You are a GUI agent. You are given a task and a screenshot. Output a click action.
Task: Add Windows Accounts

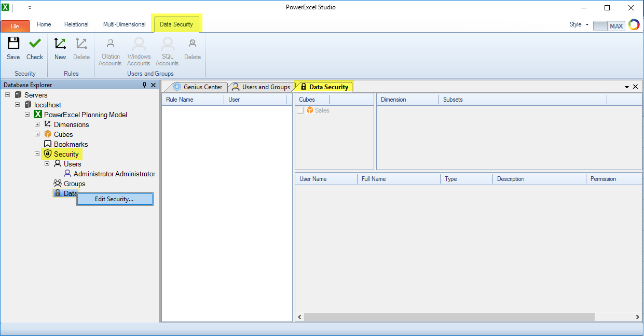coord(139,44)
